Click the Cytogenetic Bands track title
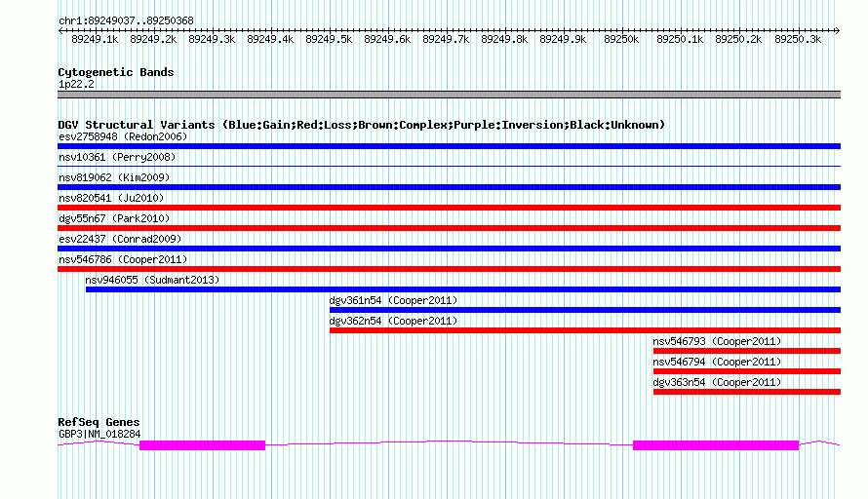Screen dimensions: 868x499 pos(116,72)
